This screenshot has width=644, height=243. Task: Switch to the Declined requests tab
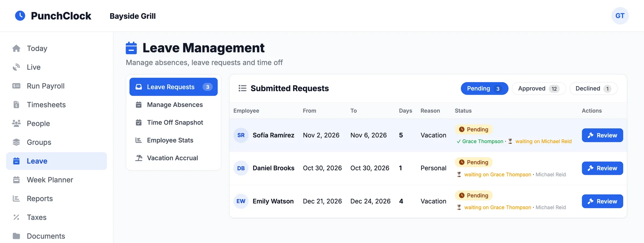[594, 89]
